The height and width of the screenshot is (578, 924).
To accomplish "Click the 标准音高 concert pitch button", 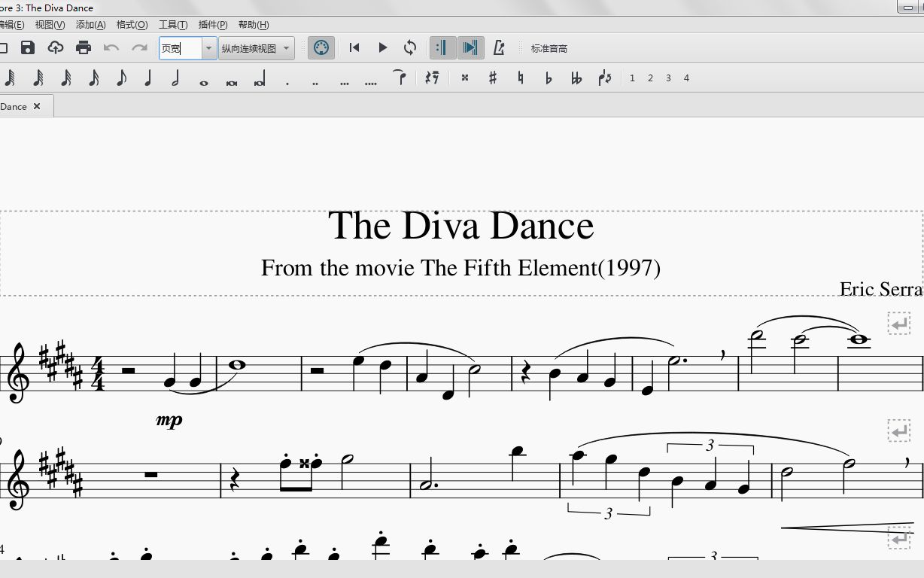I will (549, 48).
